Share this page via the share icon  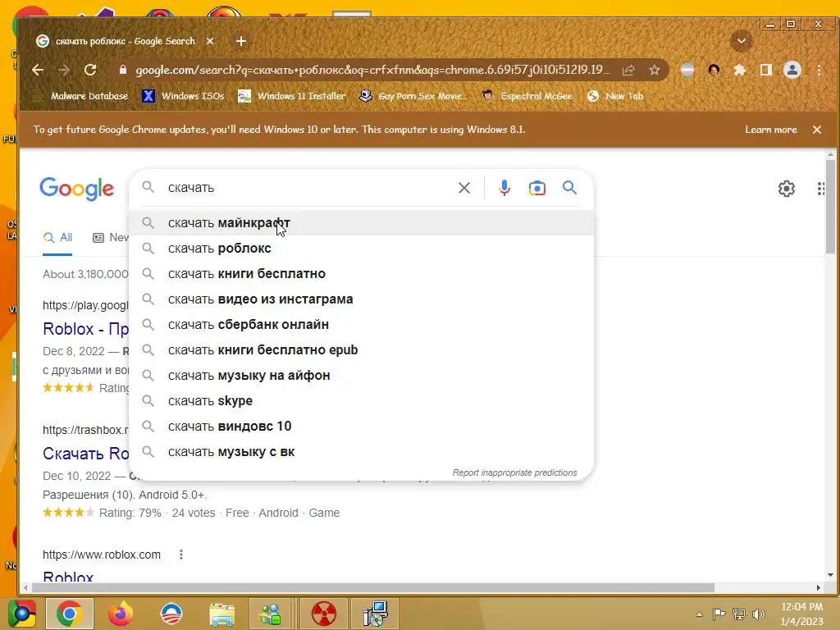pyautogui.click(x=628, y=71)
